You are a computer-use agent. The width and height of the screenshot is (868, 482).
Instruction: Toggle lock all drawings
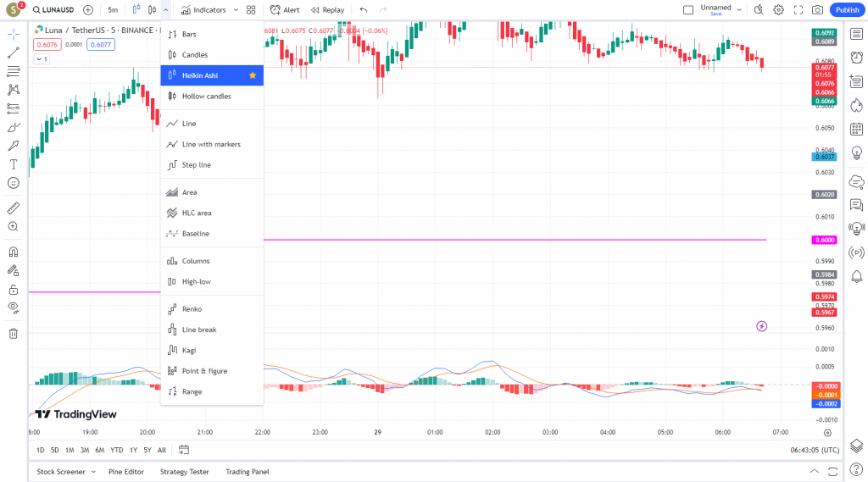coord(14,290)
